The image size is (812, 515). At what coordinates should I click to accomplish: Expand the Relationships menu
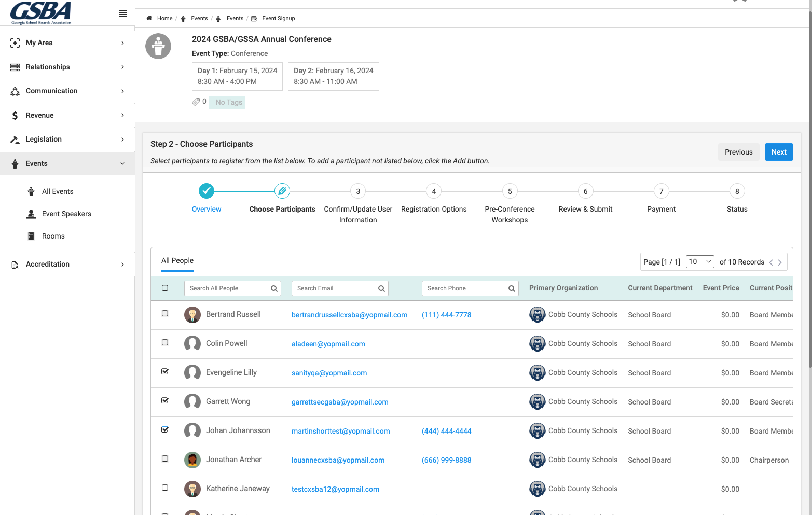point(67,67)
